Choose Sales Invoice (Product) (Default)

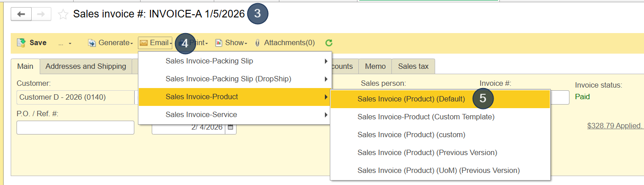point(411,99)
